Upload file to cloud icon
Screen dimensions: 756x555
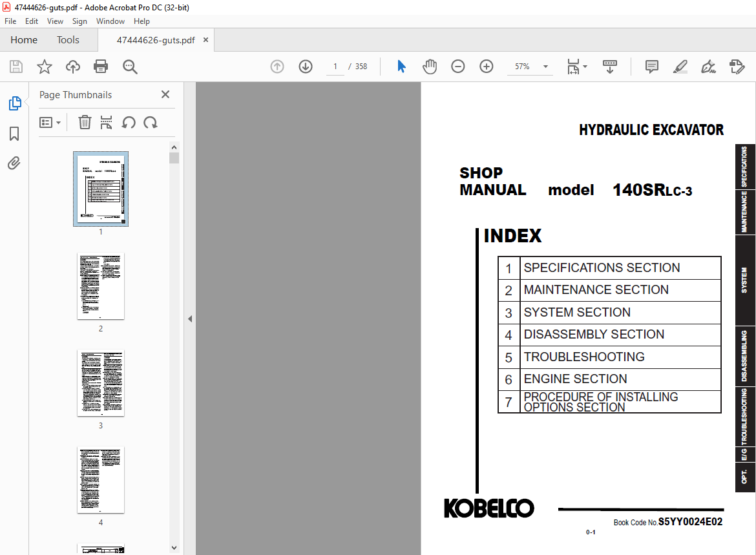click(73, 67)
